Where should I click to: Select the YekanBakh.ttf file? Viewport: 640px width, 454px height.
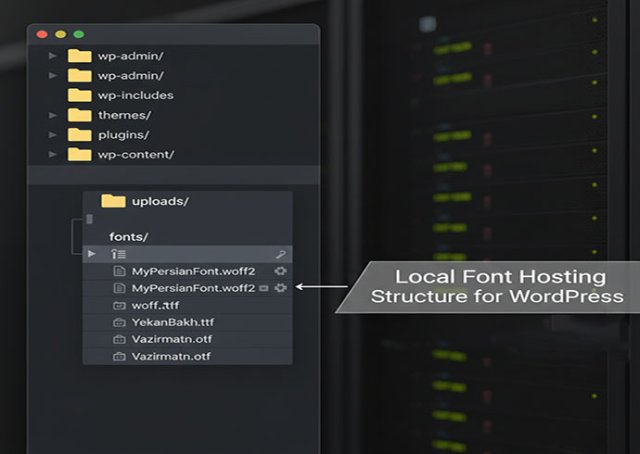pos(173,322)
